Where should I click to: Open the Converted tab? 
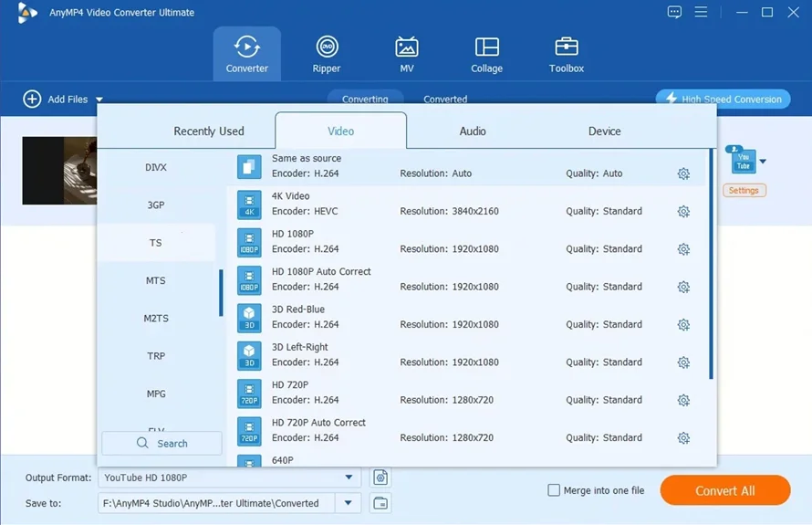tap(445, 99)
